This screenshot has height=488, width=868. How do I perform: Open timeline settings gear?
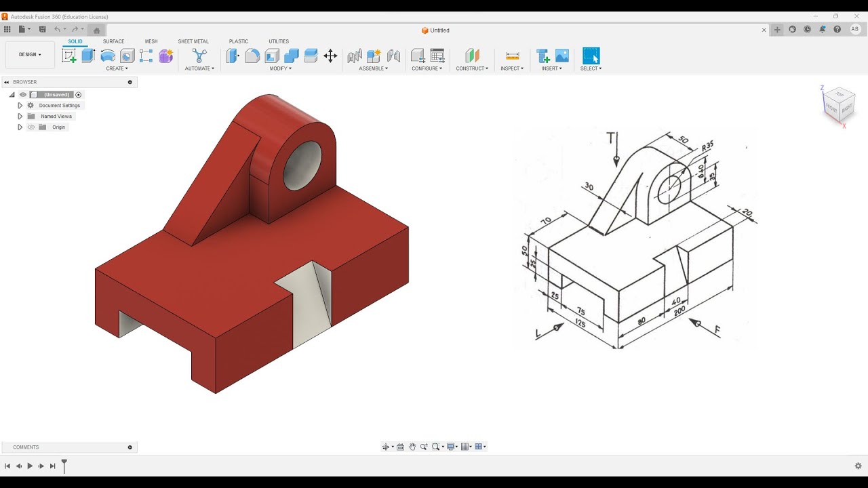tap(858, 466)
